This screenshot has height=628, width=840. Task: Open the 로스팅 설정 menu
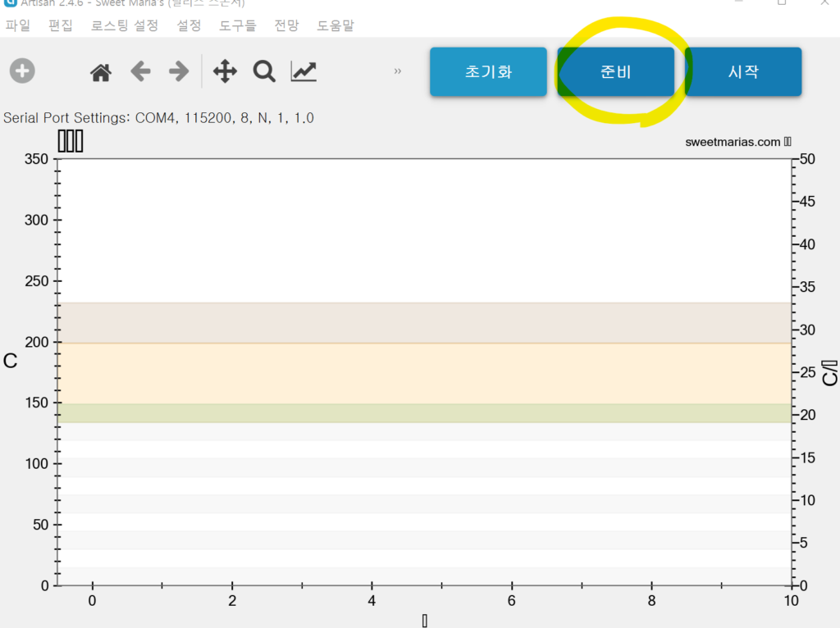(x=125, y=25)
